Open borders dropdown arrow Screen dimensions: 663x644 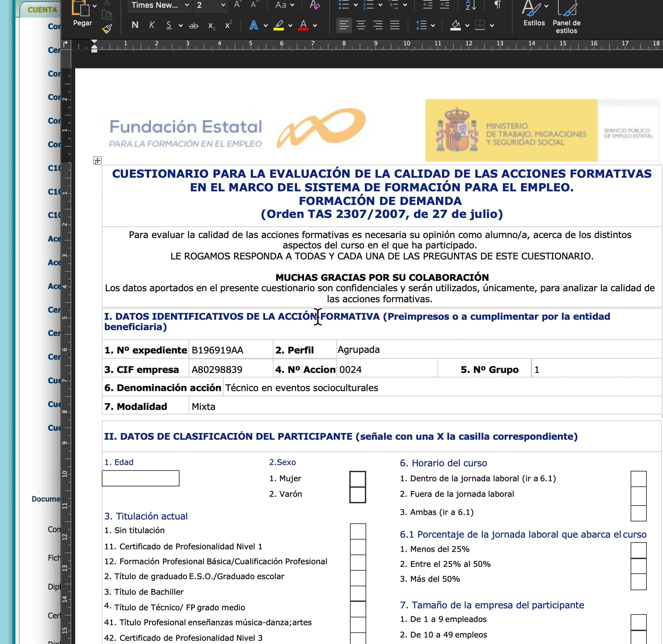click(492, 25)
